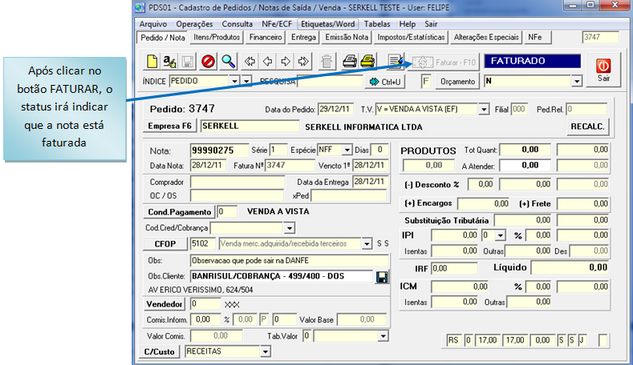Click the Empresa F6 button
Screen dimensions: 633x365
170,126
